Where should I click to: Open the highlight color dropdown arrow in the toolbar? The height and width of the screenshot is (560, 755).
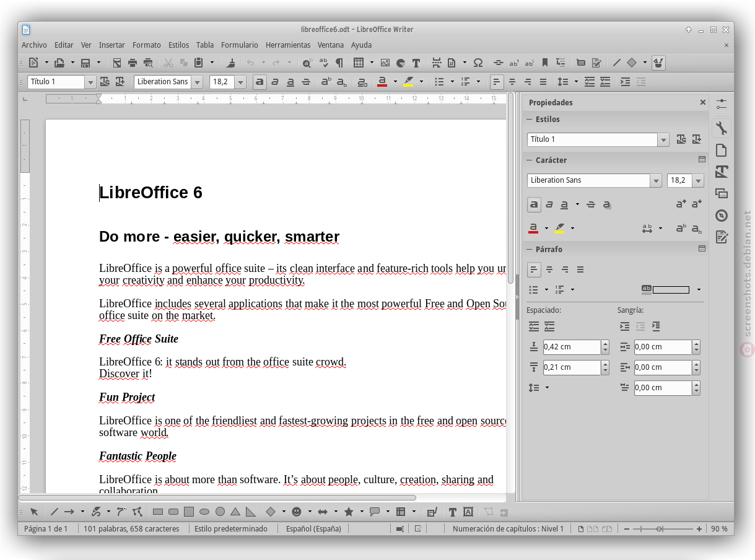click(x=421, y=82)
